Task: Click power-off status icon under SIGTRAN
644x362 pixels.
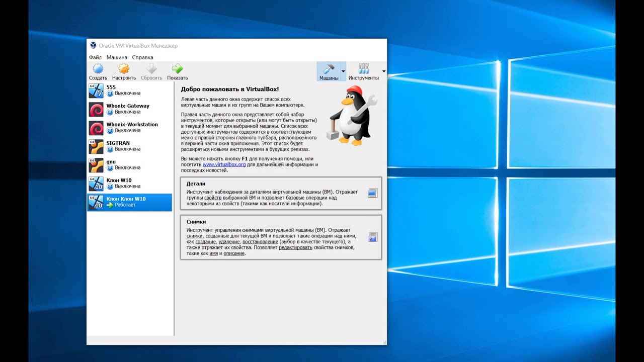Action: point(110,149)
